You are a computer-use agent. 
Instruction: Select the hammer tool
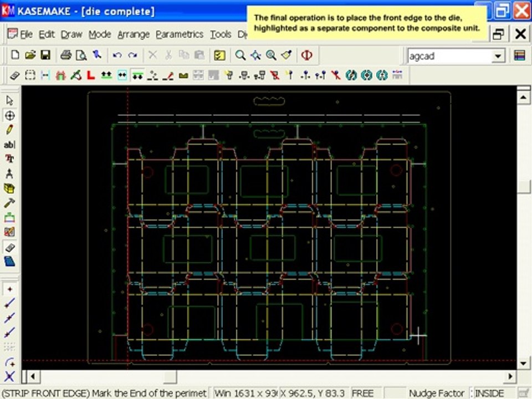pyautogui.click(x=9, y=203)
